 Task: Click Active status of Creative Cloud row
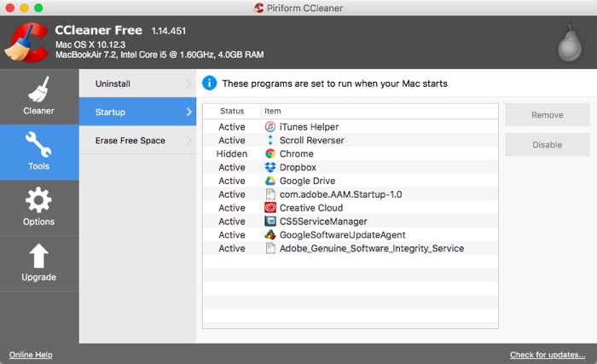[231, 207]
